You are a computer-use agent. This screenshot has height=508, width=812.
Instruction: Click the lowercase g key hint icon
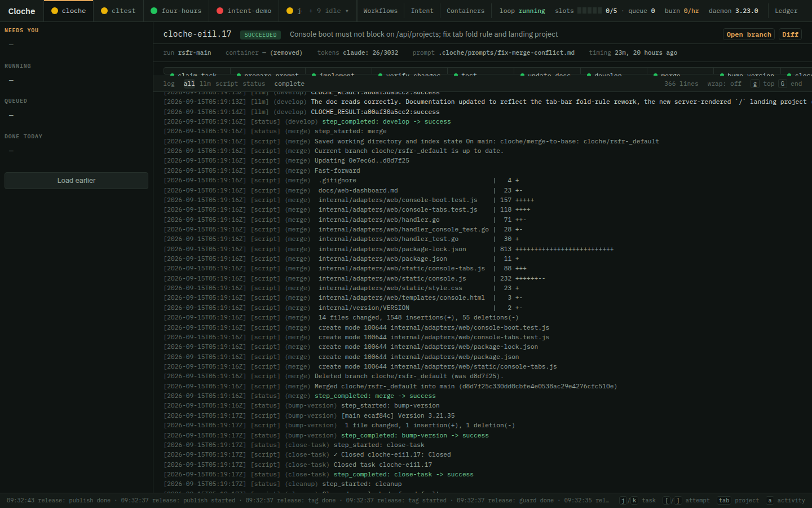[755, 84]
